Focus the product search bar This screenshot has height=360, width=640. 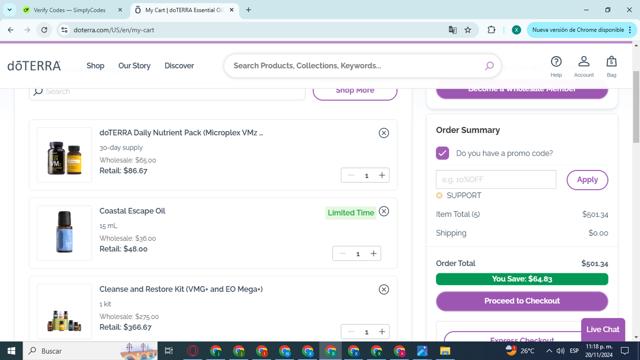(355, 66)
